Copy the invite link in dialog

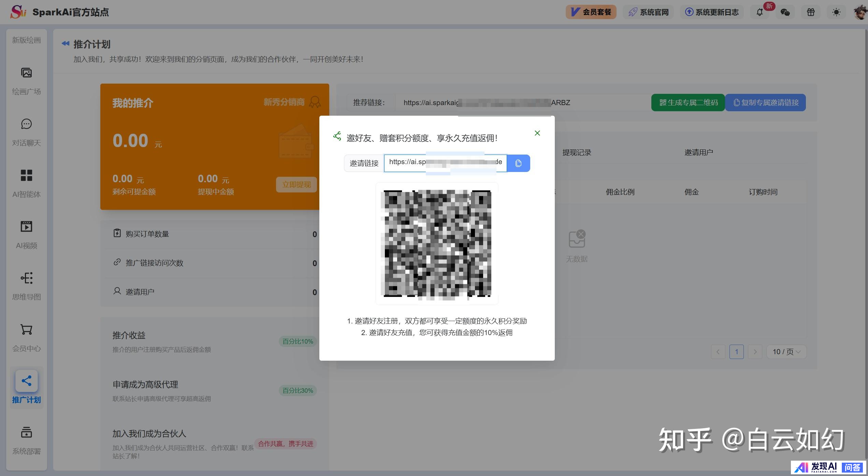(518, 163)
